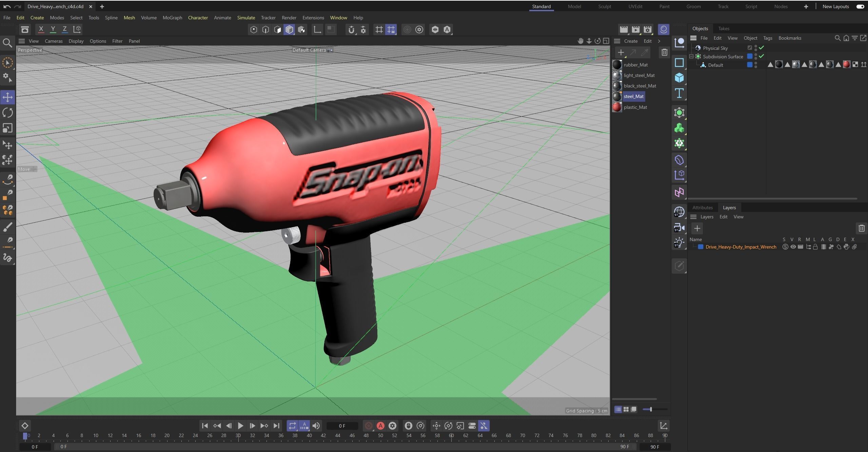Toggle Z axis lock
The image size is (868, 452).
(65, 30)
